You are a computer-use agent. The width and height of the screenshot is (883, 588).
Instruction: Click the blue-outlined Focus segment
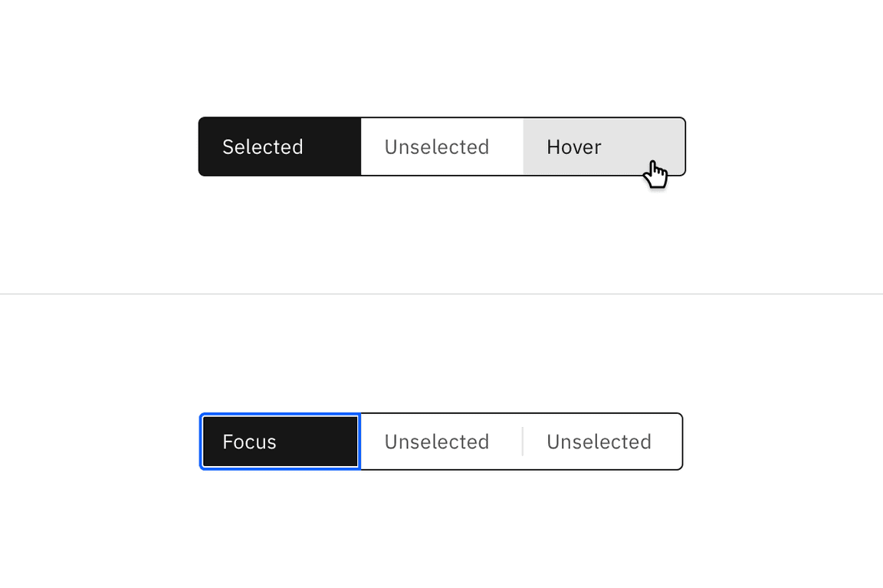(x=280, y=442)
